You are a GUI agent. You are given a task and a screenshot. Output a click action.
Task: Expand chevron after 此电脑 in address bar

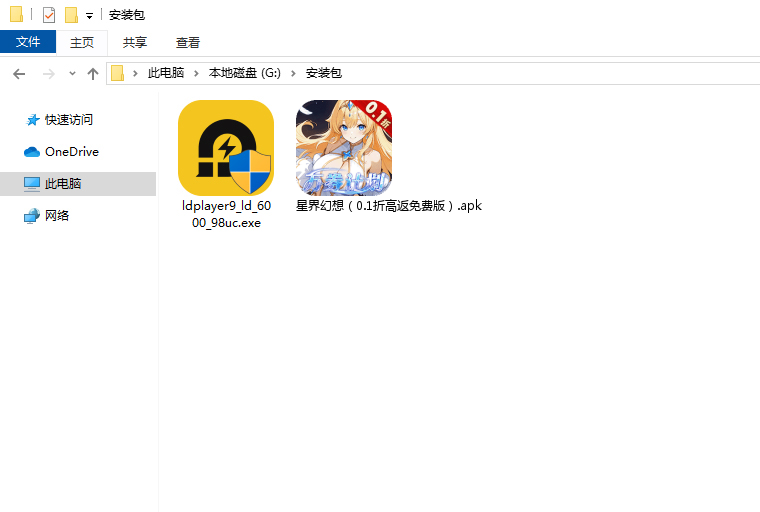pos(196,73)
